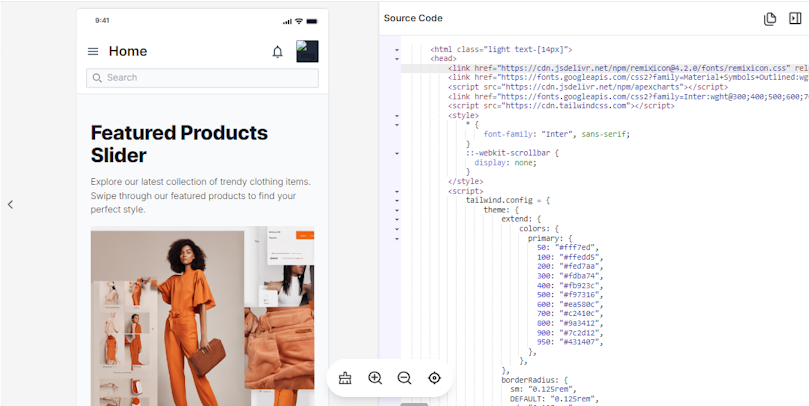Collapse the <html> line fold arrow
Screen dimensions: 809x406
click(397, 50)
